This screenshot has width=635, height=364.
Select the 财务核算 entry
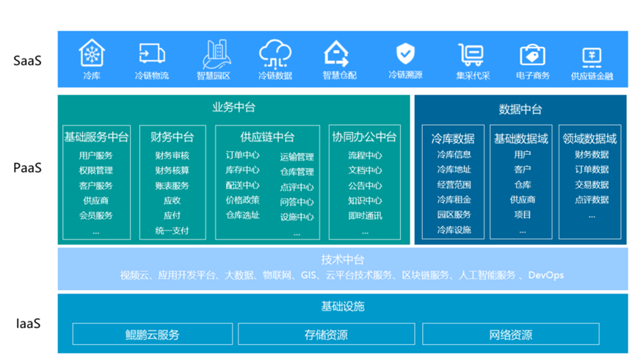(x=172, y=170)
